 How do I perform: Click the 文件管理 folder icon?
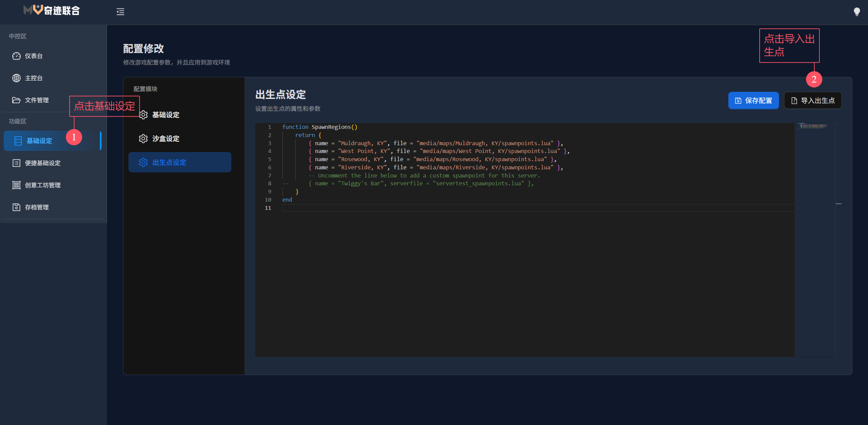click(16, 100)
